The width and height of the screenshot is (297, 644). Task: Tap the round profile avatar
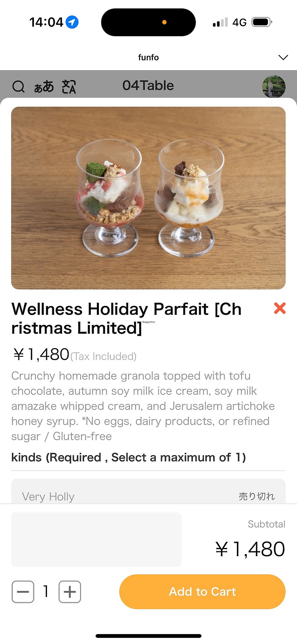(x=274, y=86)
